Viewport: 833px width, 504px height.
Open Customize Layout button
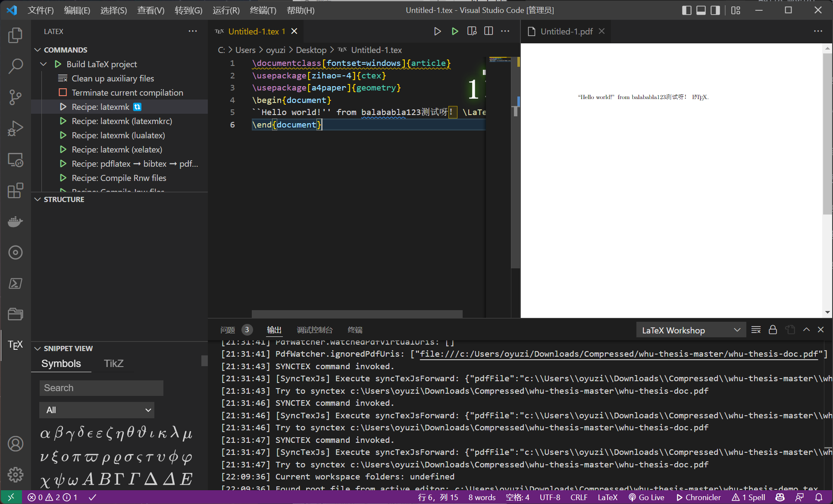click(736, 10)
